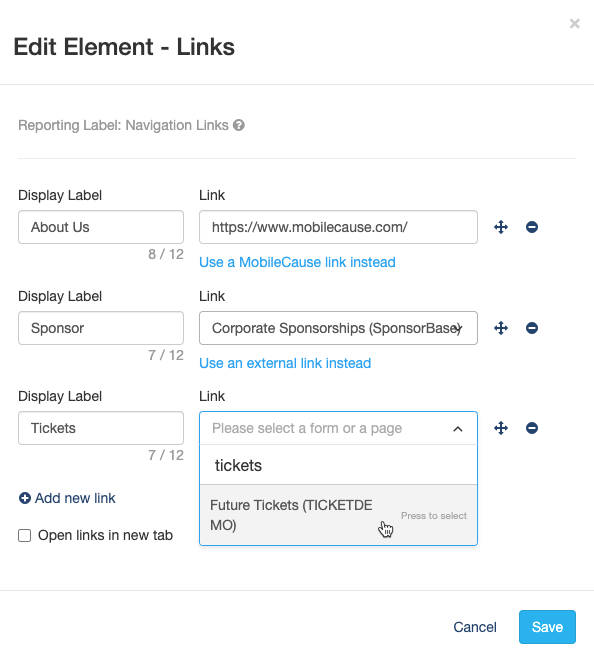Screen dimensions: 594x662
Task: Remove the Tickets link row
Action: [x=532, y=428]
